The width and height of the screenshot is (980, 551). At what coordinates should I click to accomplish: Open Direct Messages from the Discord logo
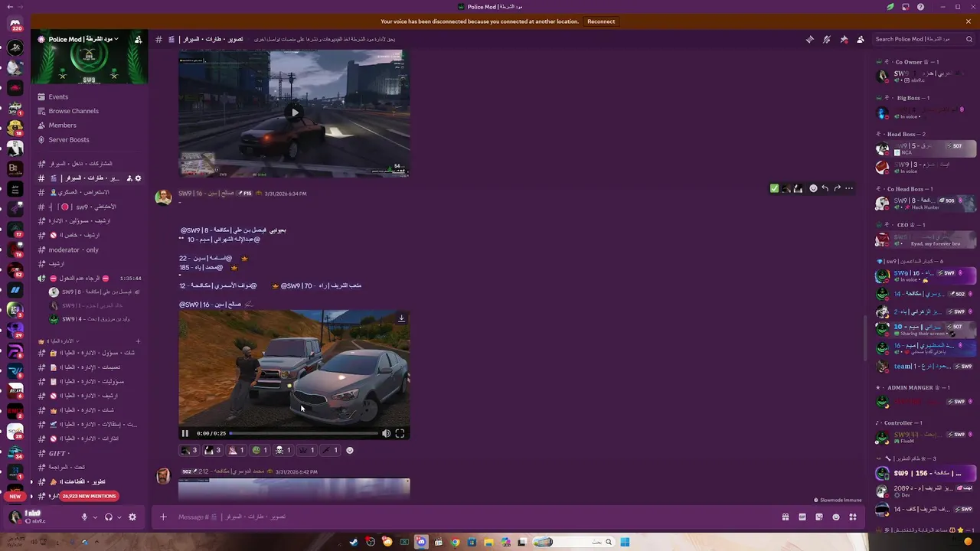pyautogui.click(x=15, y=25)
